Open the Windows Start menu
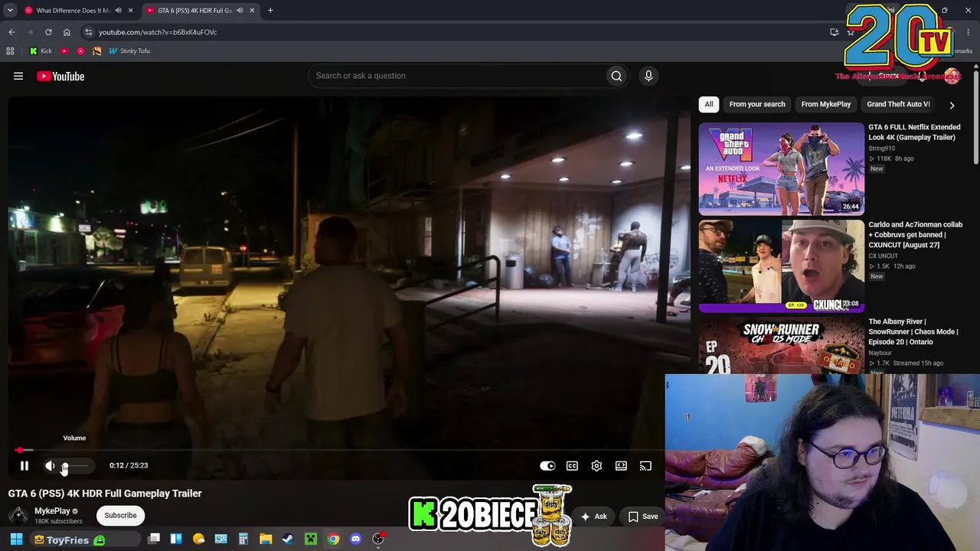The height and width of the screenshot is (551, 980). [x=16, y=540]
